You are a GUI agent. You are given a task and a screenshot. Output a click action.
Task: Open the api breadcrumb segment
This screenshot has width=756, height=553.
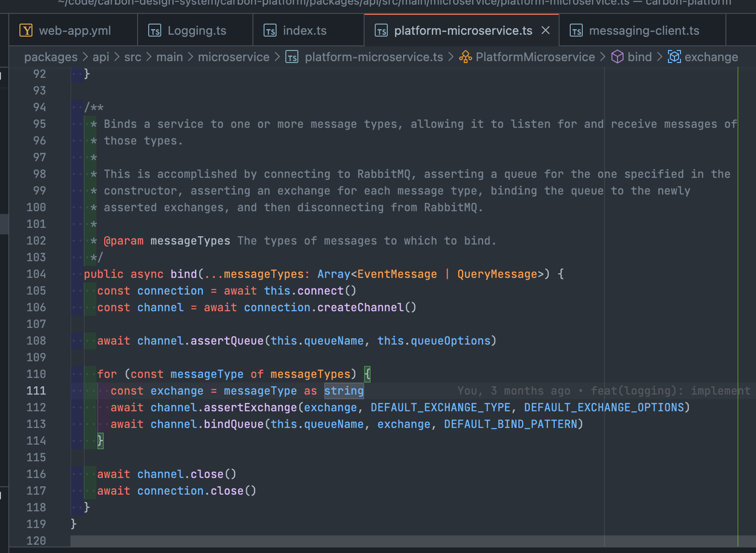click(101, 57)
